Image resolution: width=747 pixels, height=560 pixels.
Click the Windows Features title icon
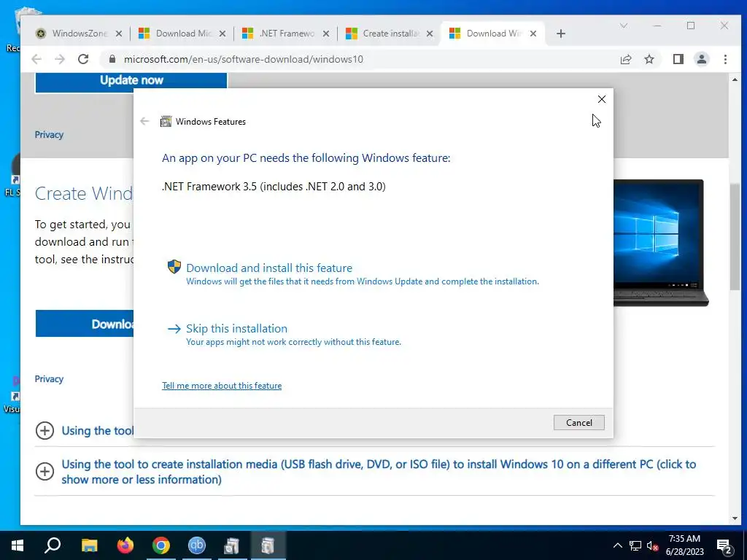166,122
